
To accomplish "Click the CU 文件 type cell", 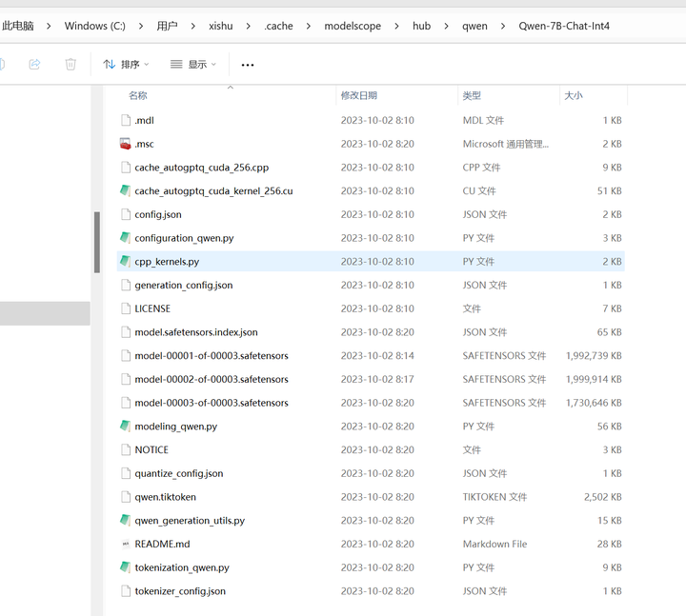I will tap(479, 191).
